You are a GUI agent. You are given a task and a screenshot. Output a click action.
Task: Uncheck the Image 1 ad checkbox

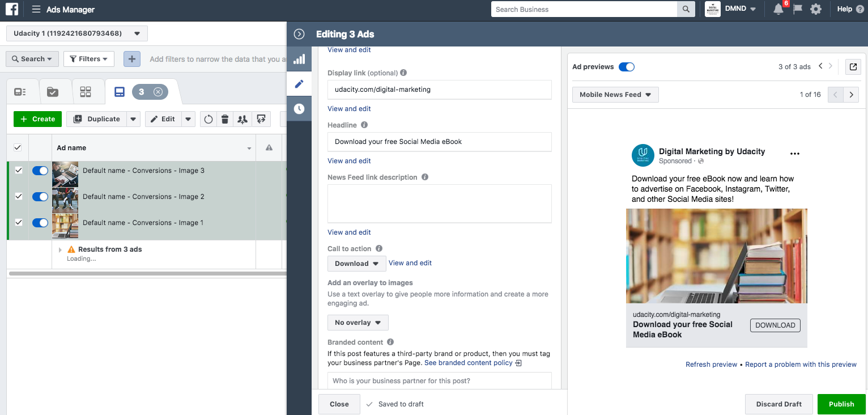[x=18, y=223]
